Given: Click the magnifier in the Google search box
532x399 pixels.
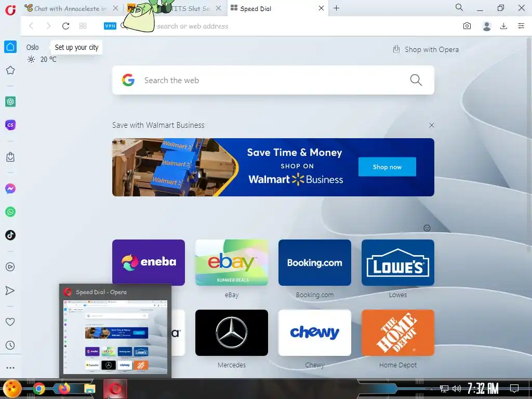Looking at the screenshot, I should click(x=416, y=80).
